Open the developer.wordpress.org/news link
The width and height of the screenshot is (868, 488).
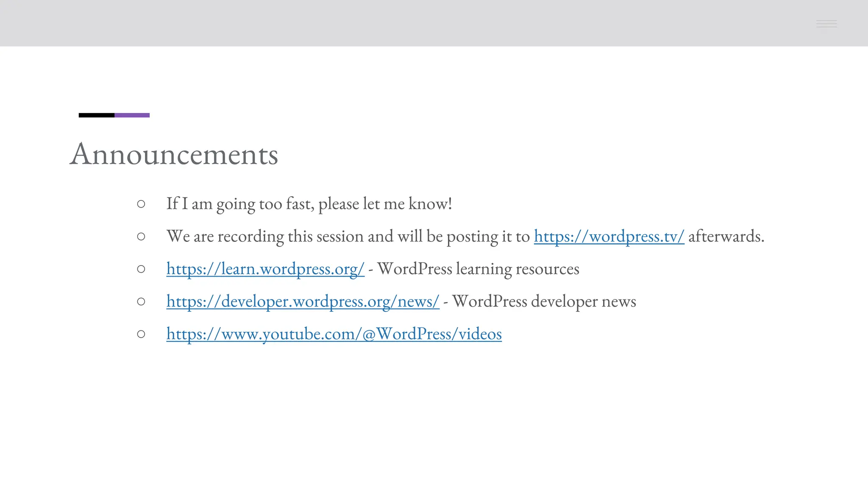point(303,302)
